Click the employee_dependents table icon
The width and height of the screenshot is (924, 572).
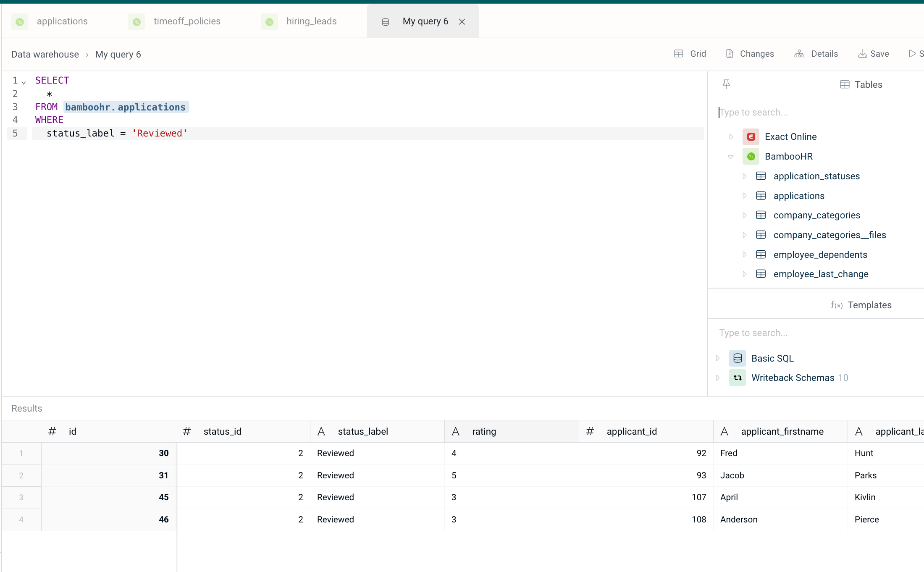(761, 255)
